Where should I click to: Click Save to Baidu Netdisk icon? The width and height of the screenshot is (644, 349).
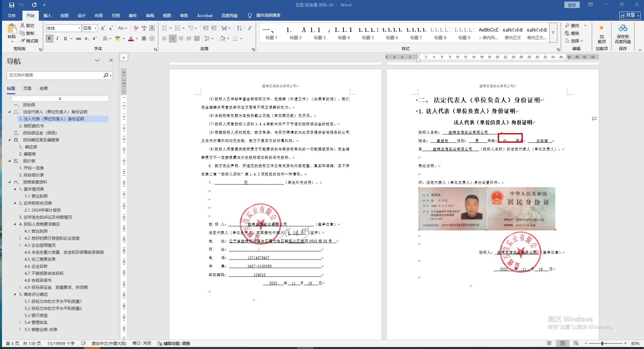point(623,34)
